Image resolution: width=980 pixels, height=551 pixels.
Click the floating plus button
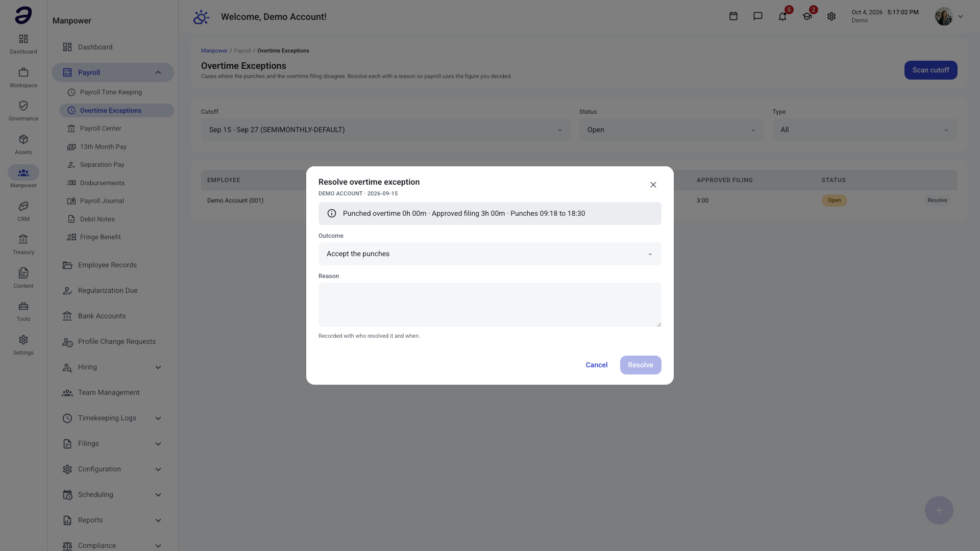click(x=939, y=510)
